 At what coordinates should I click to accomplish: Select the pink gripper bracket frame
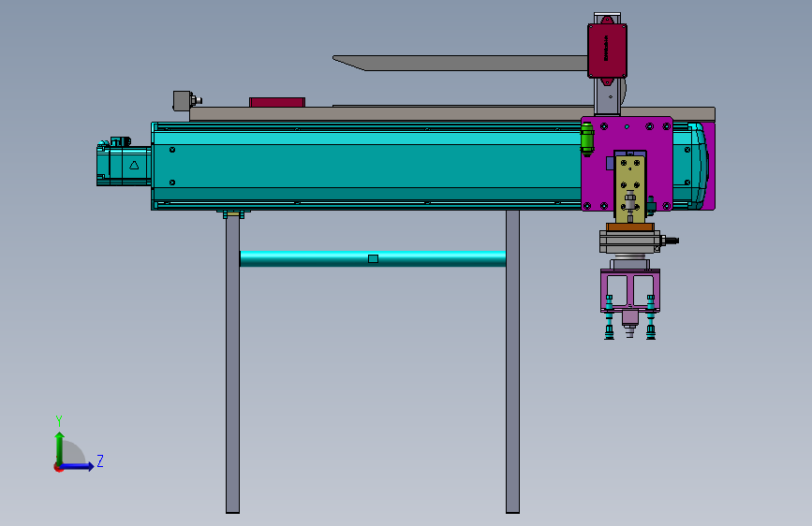click(630, 289)
